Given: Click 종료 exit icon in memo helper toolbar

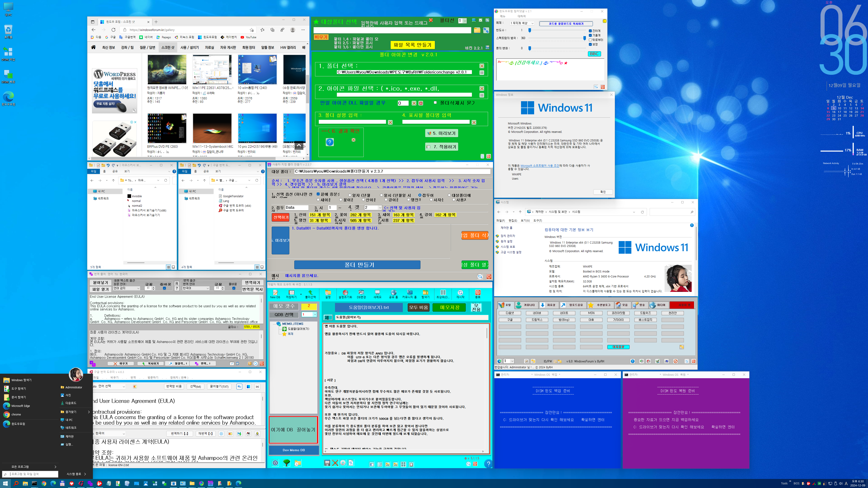Looking at the screenshot, I should 477,294.
